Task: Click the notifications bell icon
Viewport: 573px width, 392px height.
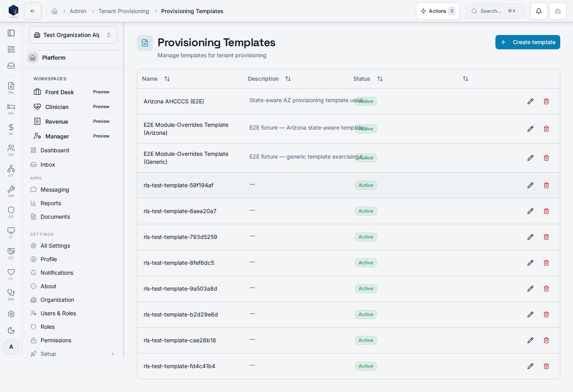Action: [539, 11]
